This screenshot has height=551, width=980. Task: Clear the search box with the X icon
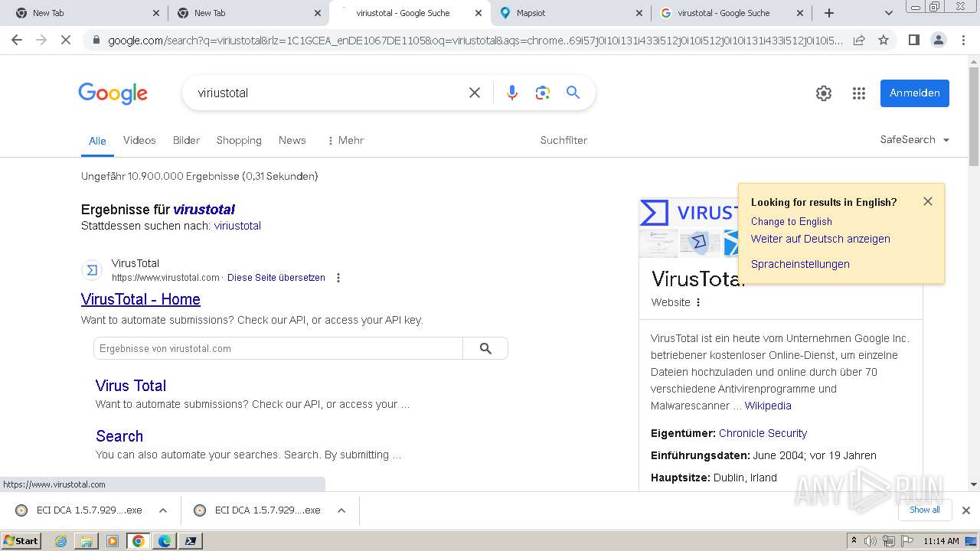click(x=475, y=93)
